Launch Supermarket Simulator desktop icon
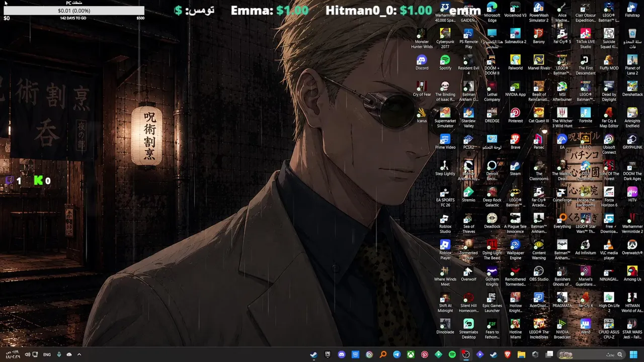Screen dimensions: 644x362 [445, 118]
